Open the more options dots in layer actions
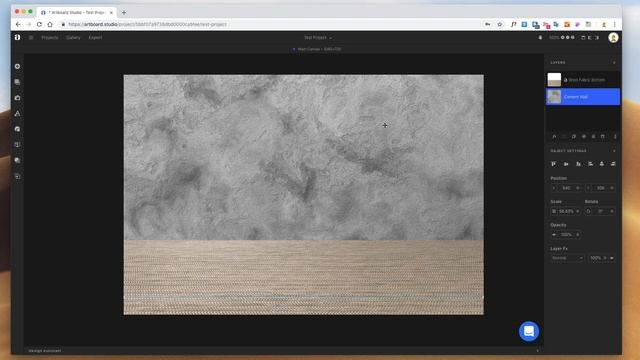The height and width of the screenshot is (360, 640). [615, 136]
